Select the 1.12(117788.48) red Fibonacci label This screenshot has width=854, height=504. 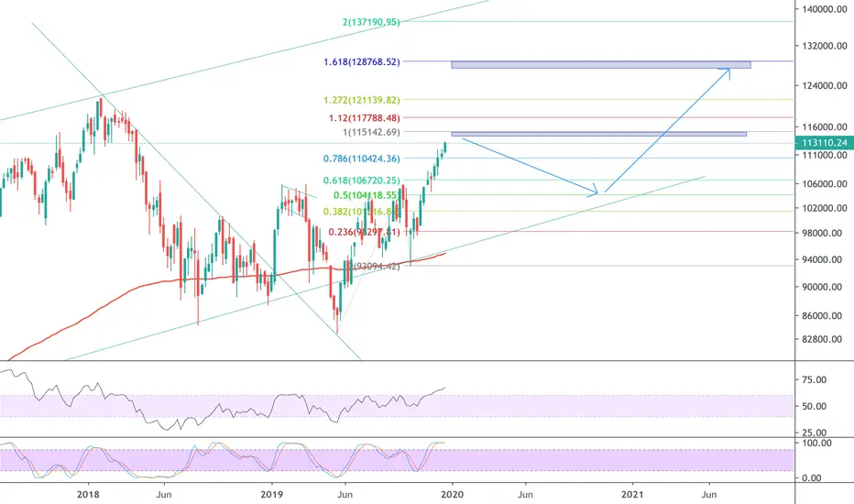pyautogui.click(x=365, y=118)
